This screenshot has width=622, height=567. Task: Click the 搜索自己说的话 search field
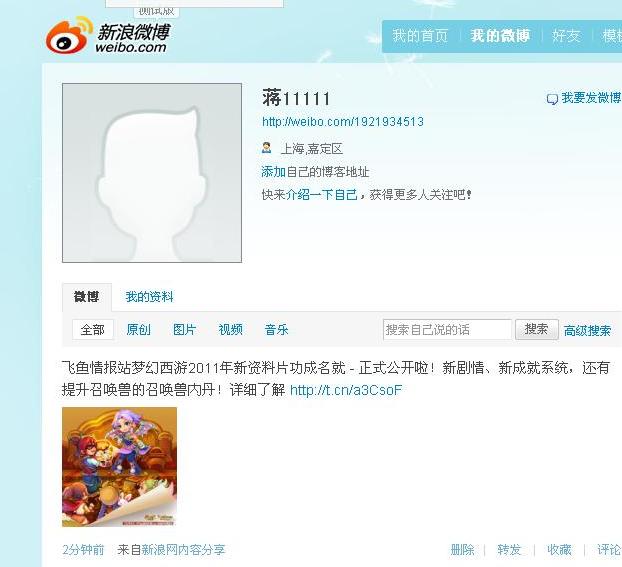point(447,329)
